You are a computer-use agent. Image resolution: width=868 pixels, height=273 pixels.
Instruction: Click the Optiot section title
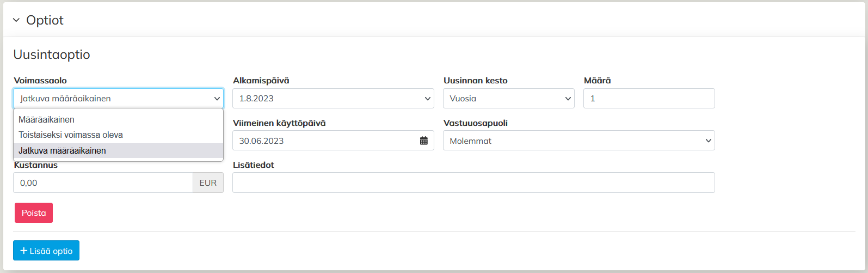click(45, 20)
